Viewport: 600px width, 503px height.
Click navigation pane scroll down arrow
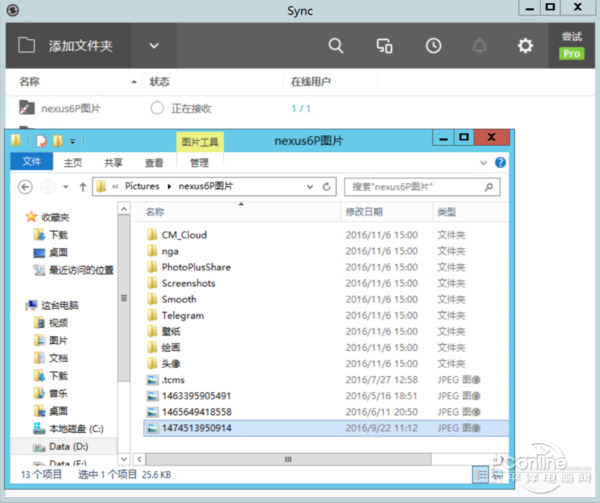(x=124, y=458)
